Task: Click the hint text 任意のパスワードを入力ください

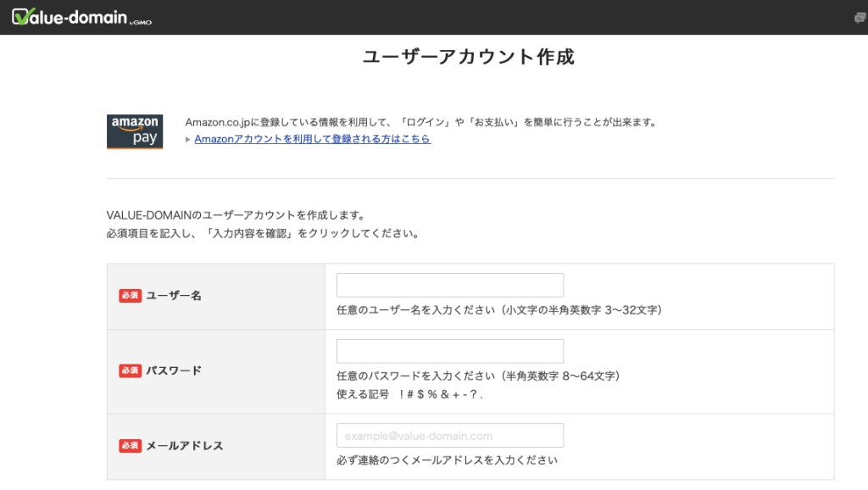Action: (478, 376)
